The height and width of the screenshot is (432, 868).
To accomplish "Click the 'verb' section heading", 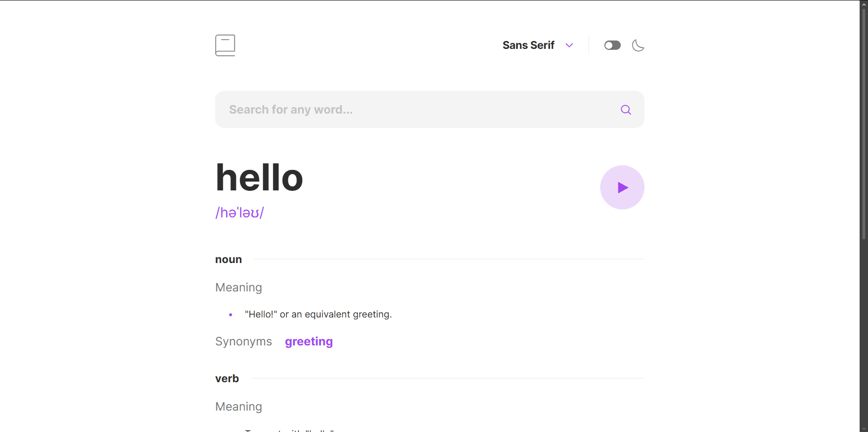I will (227, 379).
